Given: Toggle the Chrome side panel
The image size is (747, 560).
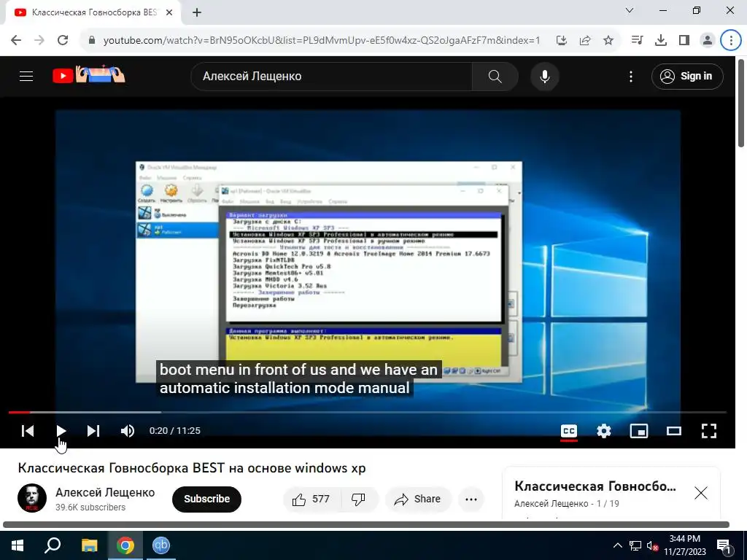Looking at the screenshot, I should (684, 41).
